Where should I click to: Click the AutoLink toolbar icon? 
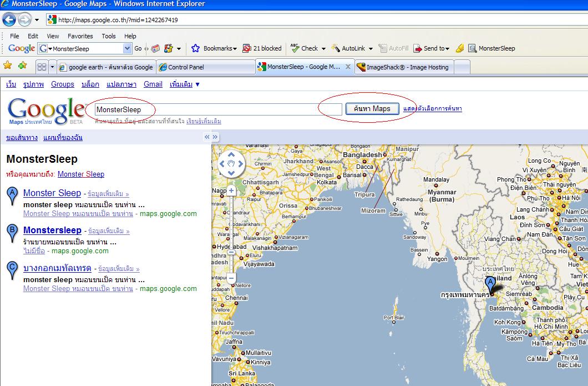tap(336, 48)
